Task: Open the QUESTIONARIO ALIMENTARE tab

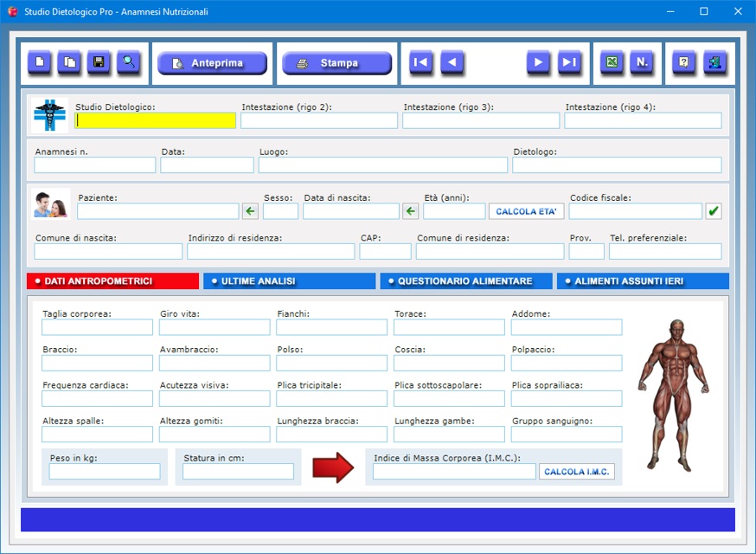Action: [x=466, y=281]
